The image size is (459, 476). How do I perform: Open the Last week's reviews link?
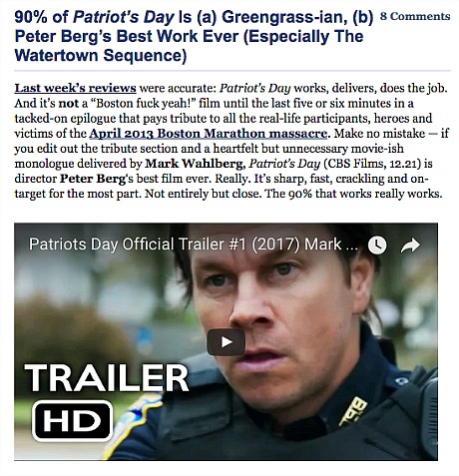[x=76, y=88]
